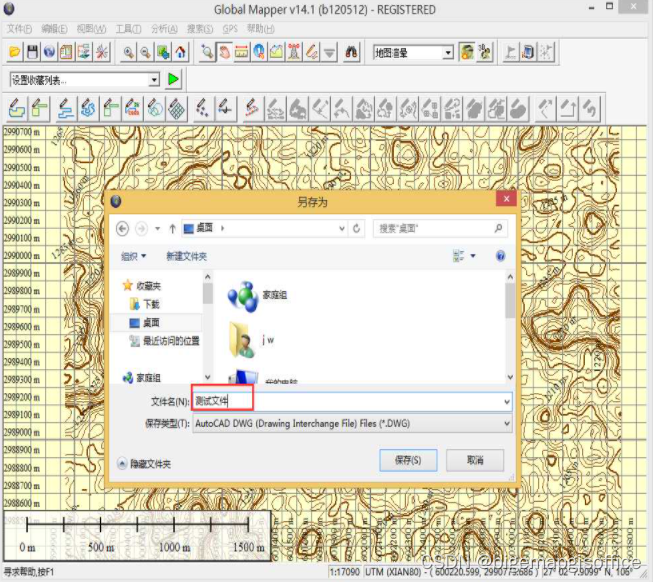
Task: Click the binoculars search icon
Action: pos(351,52)
